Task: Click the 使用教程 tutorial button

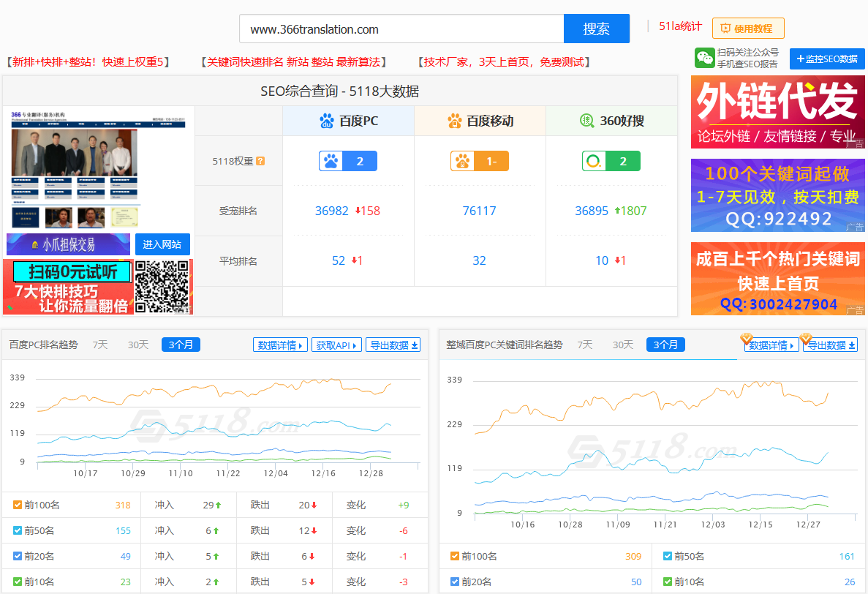Action: point(748,29)
